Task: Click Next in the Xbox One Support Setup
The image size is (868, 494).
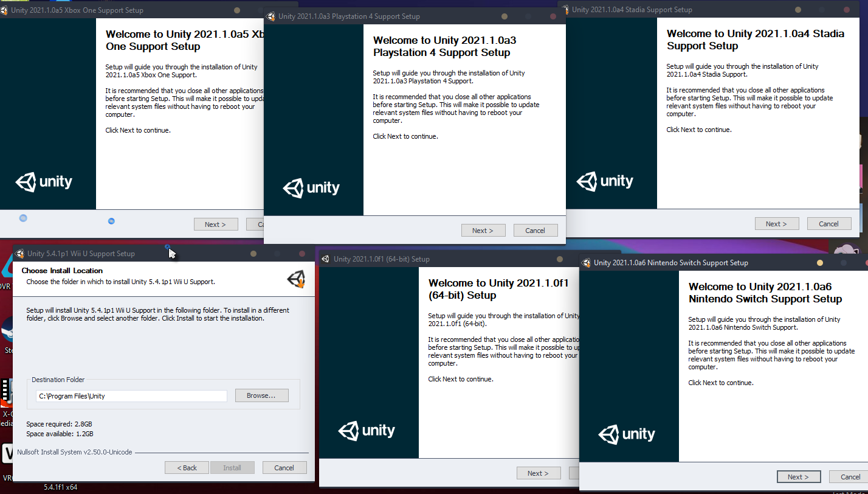Action: 216,224
